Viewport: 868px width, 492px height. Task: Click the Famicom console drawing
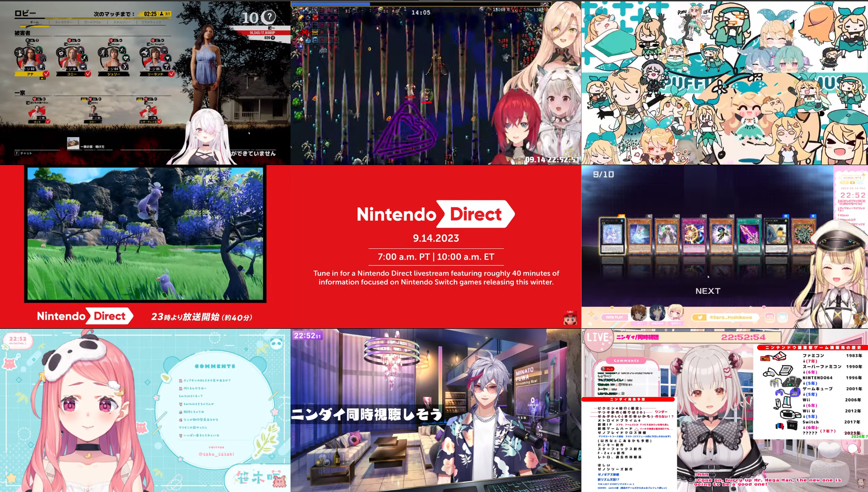(x=774, y=356)
